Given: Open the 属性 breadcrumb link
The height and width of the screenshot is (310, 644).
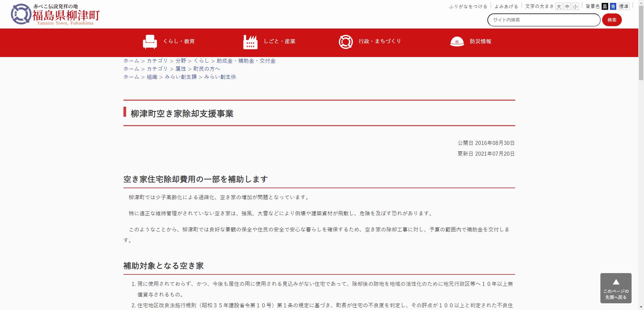Looking at the screenshot, I should (181, 69).
